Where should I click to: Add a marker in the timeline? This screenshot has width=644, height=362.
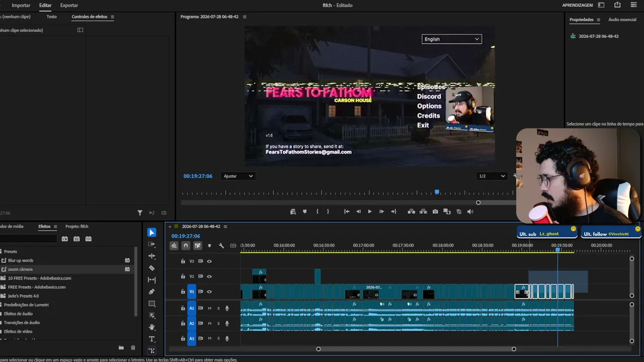coord(209,245)
